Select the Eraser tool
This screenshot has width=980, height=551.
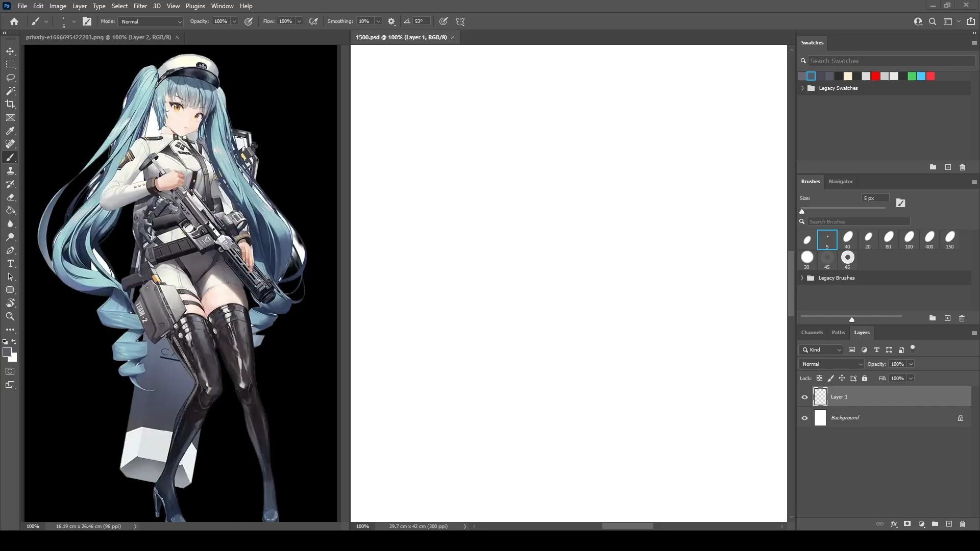(10, 197)
